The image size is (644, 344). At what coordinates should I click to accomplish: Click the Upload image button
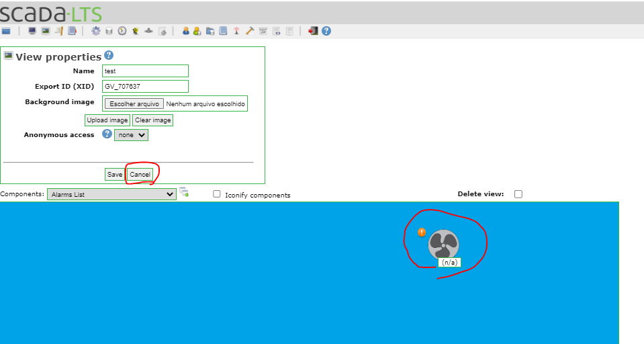click(107, 120)
